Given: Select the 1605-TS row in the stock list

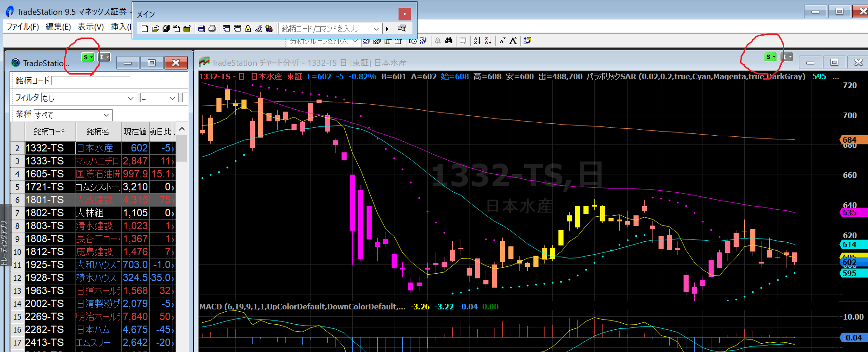Looking at the screenshot, I should click(x=93, y=174).
